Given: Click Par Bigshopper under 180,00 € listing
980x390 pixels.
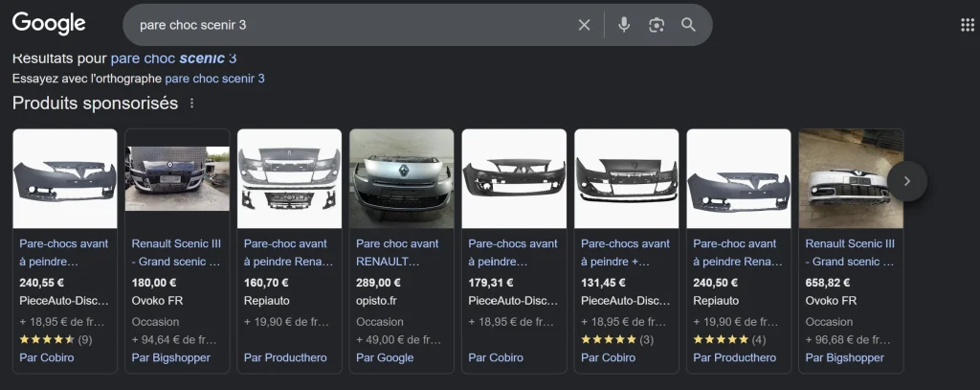Looking at the screenshot, I should click(x=171, y=358).
